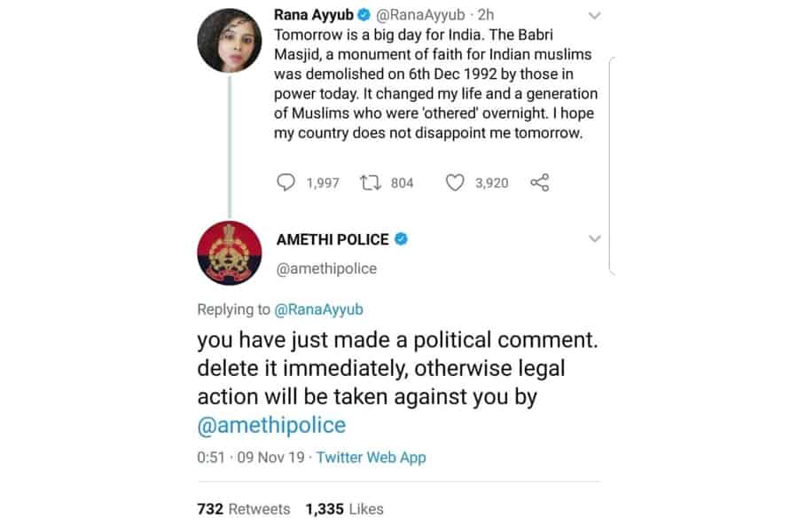The image size is (798, 532).
Task: Click the @RanaAyyub link after Replying to
Action: coord(318,309)
